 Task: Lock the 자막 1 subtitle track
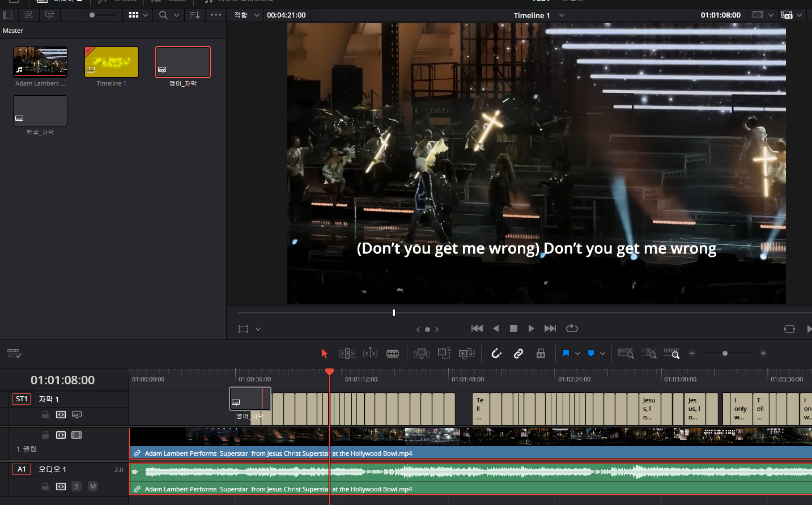(x=45, y=415)
